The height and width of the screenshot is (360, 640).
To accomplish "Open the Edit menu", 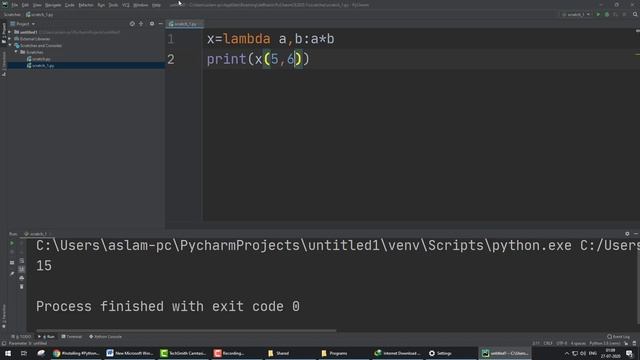I will [x=25, y=5].
